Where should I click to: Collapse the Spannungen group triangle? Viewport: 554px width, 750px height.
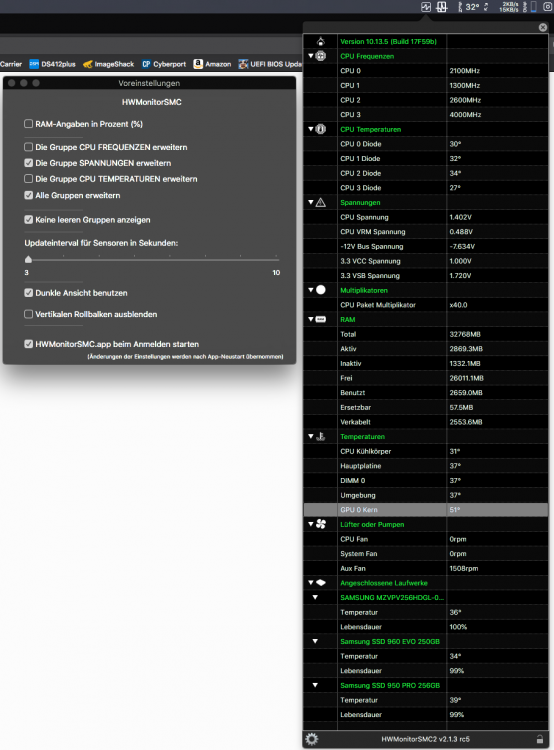tap(310, 202)
